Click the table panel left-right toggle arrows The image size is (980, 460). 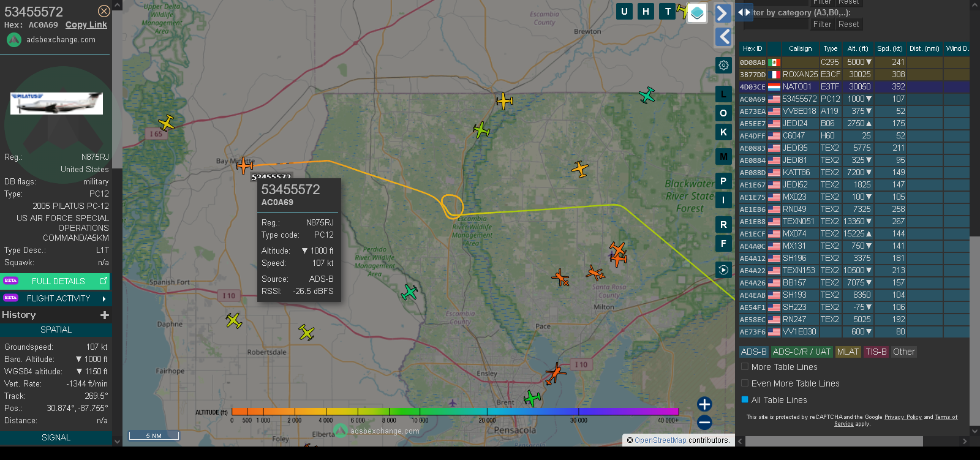[x=744, y=12]
